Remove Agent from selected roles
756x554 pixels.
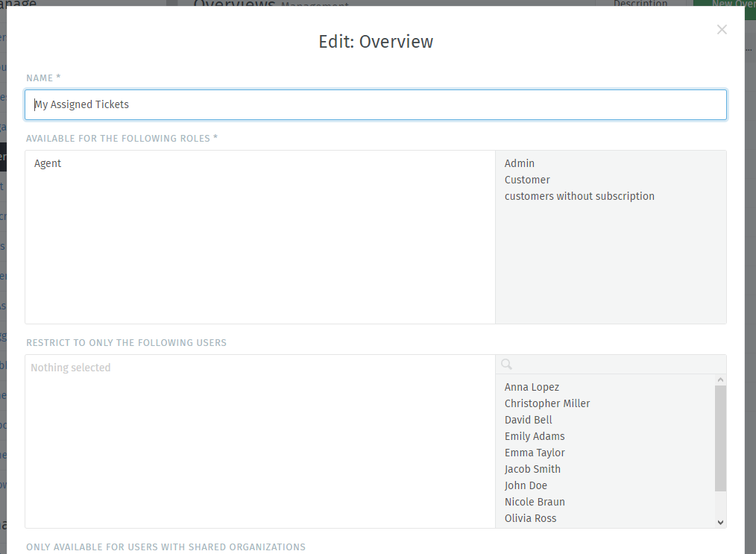click(x=48, y=163)
